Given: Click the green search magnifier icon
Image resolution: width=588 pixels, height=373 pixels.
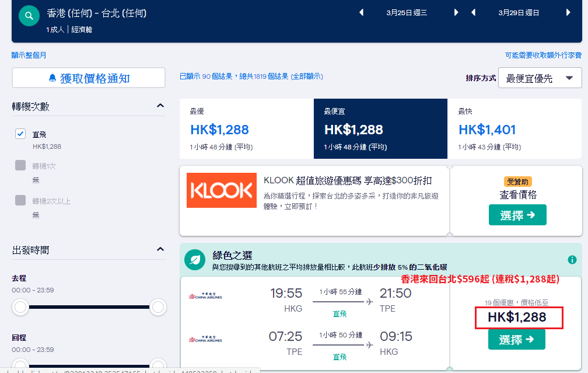Looking at the screenshot, I should tap(29, 16).
